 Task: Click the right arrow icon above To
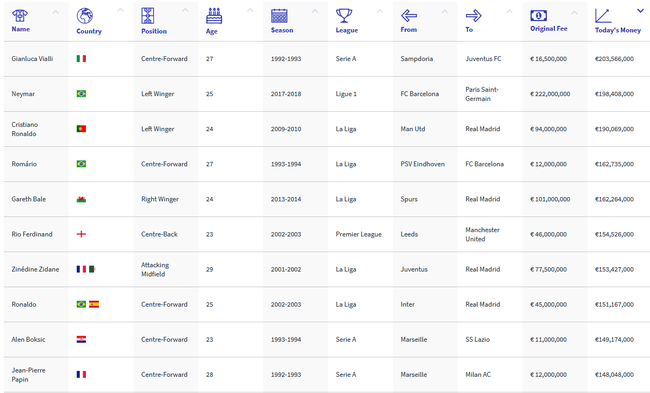click(x=473, y=16)
